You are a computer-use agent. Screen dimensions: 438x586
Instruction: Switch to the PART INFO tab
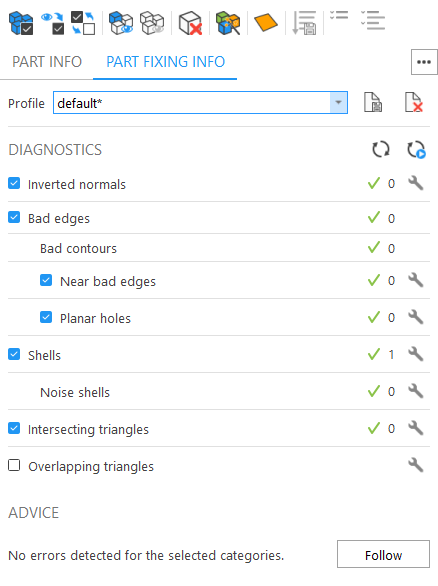pyautogui.click(x=47, y=62)
